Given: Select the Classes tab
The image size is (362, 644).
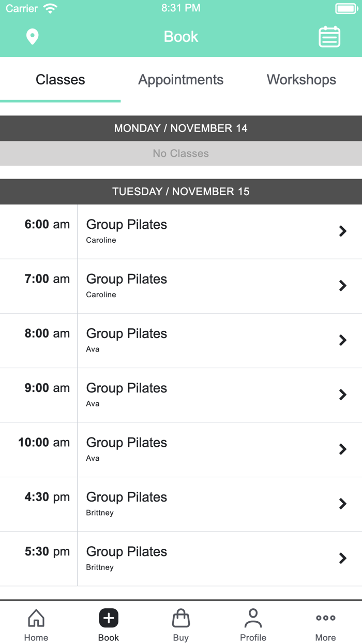Looking at the screenshot, I should [x=60, y=80].
